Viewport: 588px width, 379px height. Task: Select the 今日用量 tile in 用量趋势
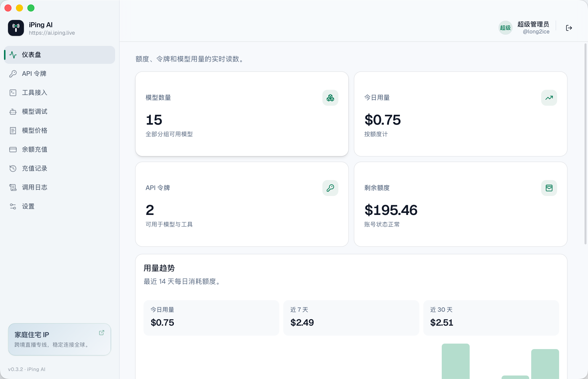(x=211, y=318)
